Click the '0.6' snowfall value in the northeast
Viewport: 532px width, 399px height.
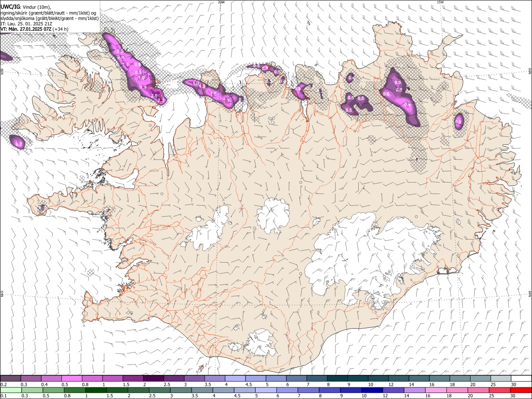click(x=386, y=94)
